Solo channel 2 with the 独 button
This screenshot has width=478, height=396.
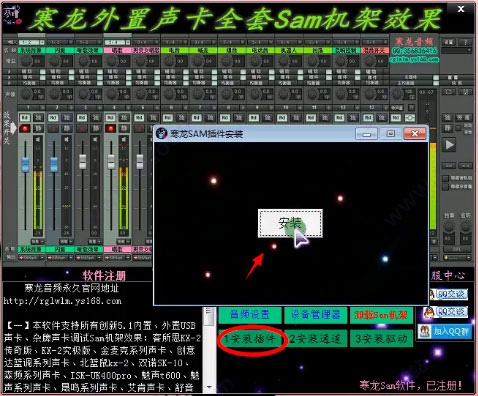[67, 118]
